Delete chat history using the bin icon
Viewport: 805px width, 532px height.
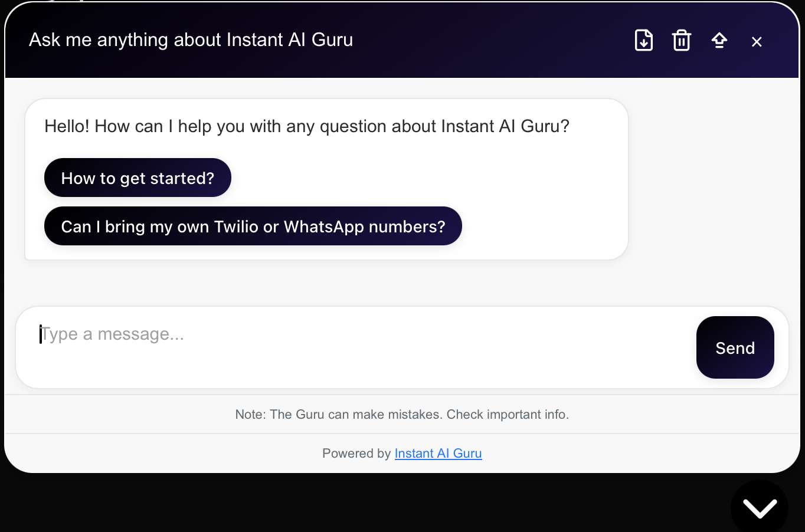(681, 40)
